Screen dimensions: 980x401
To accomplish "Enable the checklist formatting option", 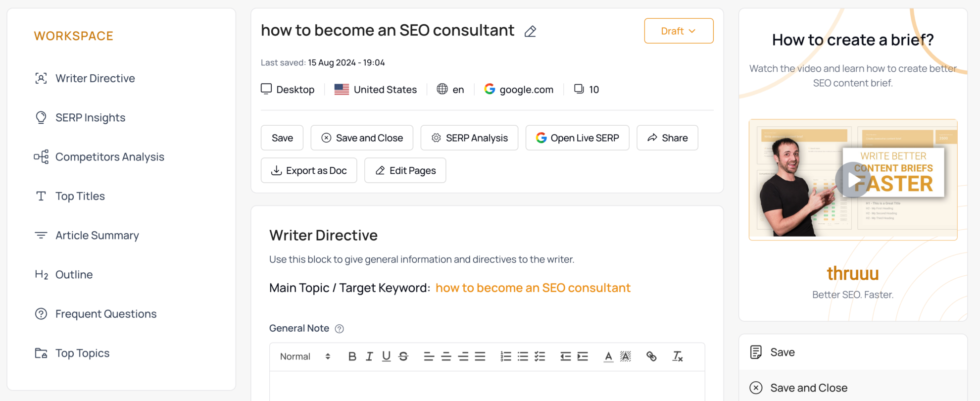I will pos(539,356).
